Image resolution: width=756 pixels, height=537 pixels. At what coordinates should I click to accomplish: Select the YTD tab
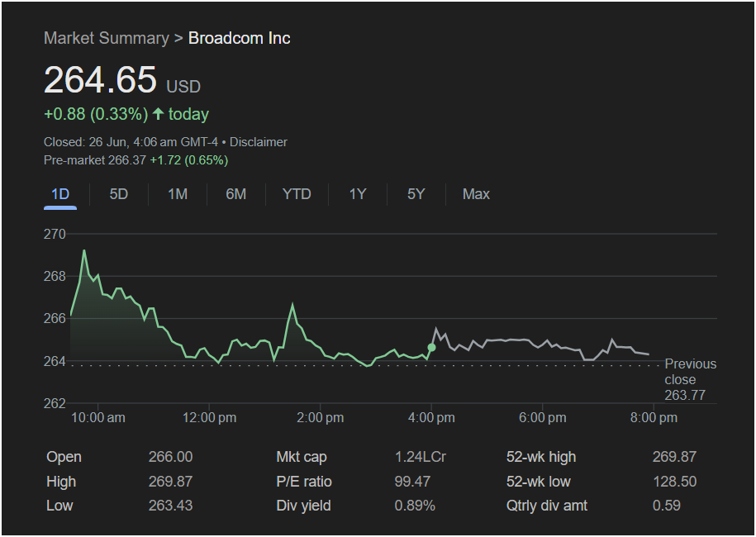(297, 194)
